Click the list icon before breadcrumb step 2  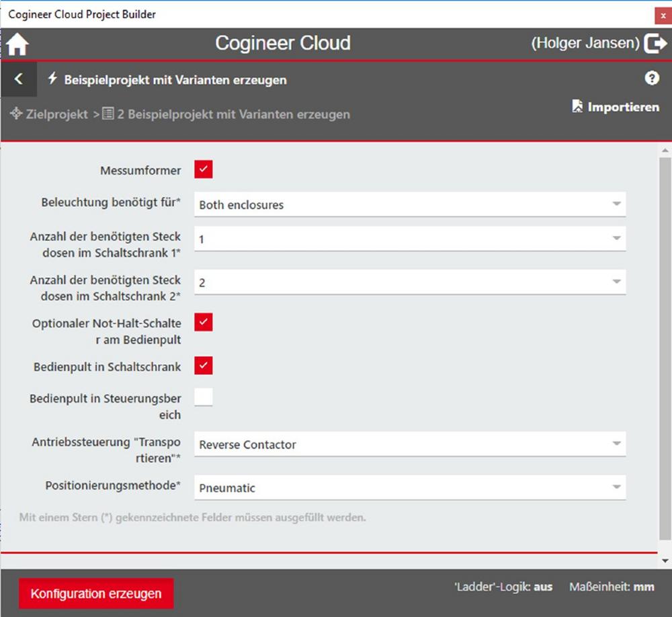click(x=108, y=114)
